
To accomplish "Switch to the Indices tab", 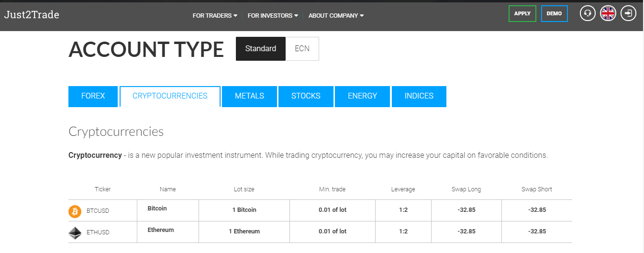I will tap(419, 96).
